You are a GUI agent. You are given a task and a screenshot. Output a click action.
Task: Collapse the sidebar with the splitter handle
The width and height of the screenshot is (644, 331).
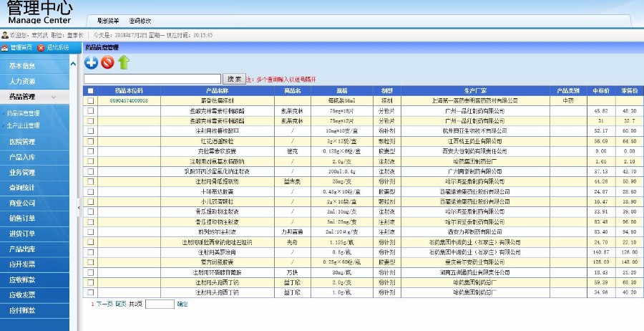[x=79, y=208]
